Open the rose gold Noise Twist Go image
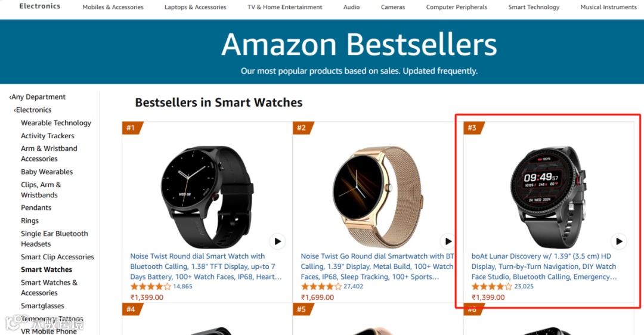This screenshot has width=644, height=335. tap(377, 196)
